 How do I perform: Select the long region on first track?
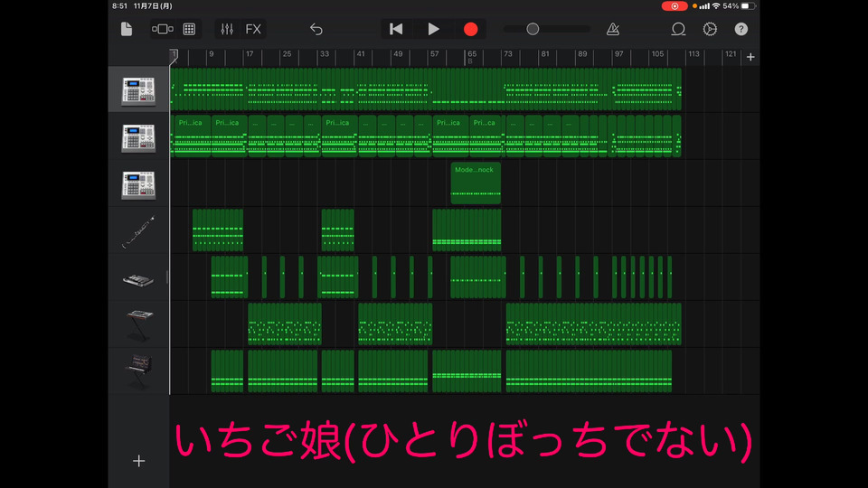(x=426, y=89)
